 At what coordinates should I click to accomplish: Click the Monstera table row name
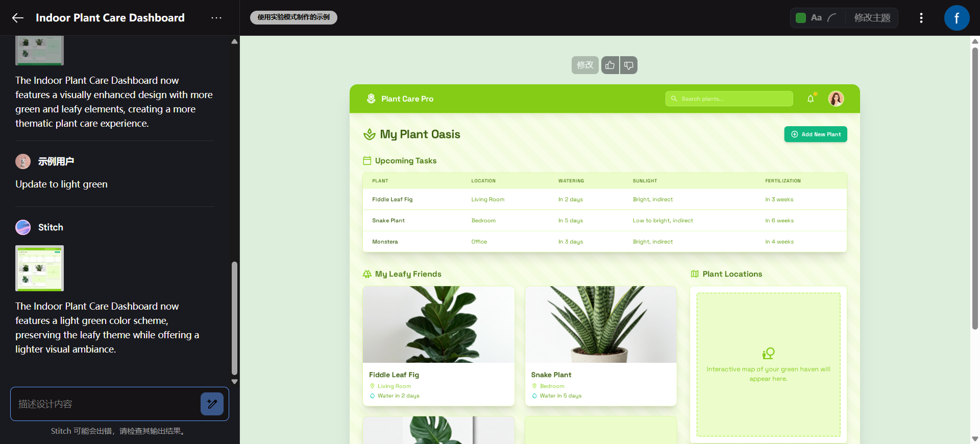[385, 242]
